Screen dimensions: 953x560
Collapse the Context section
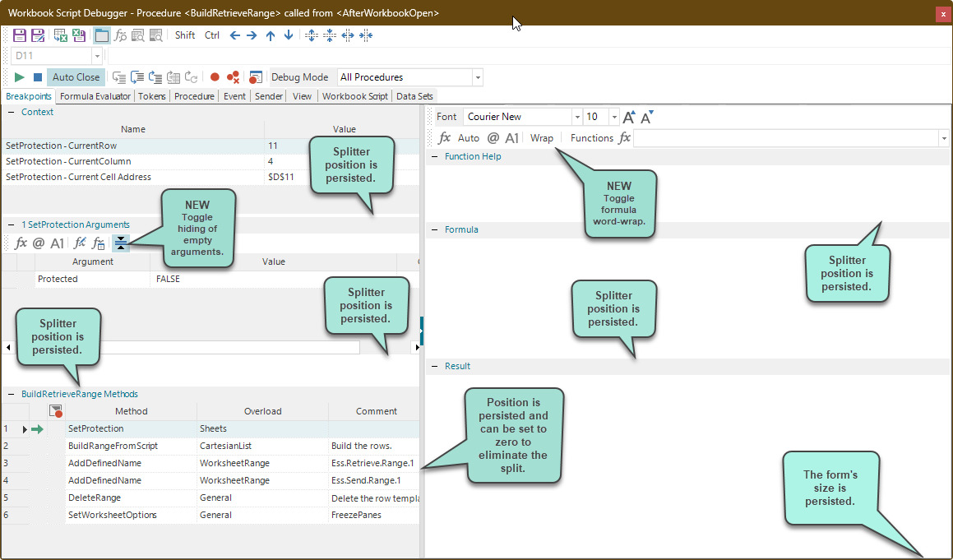11,112
